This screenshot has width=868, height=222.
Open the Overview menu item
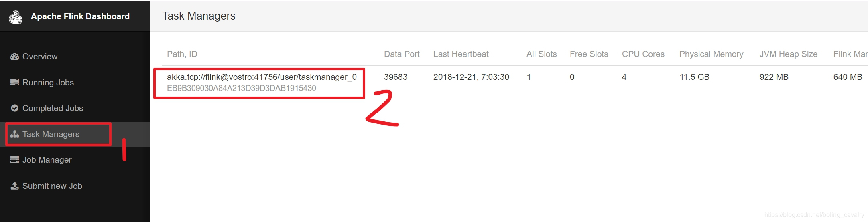(x=40, y=57)
